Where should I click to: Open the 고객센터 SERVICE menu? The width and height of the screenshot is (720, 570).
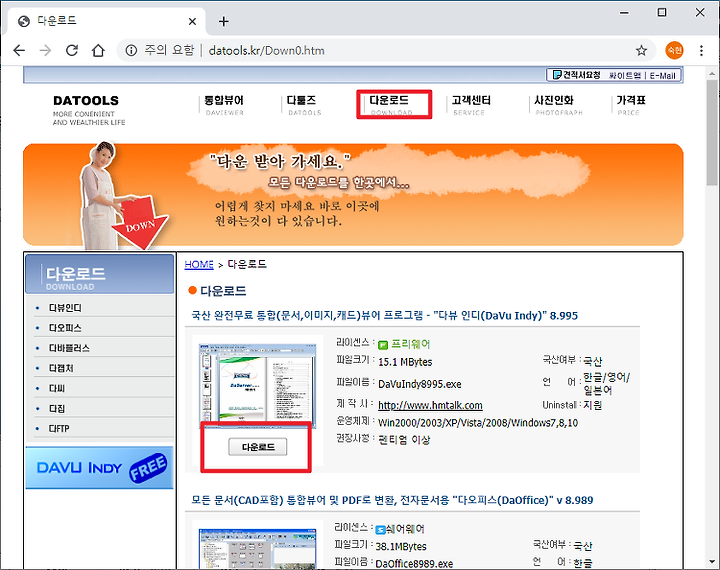[470, 105]
